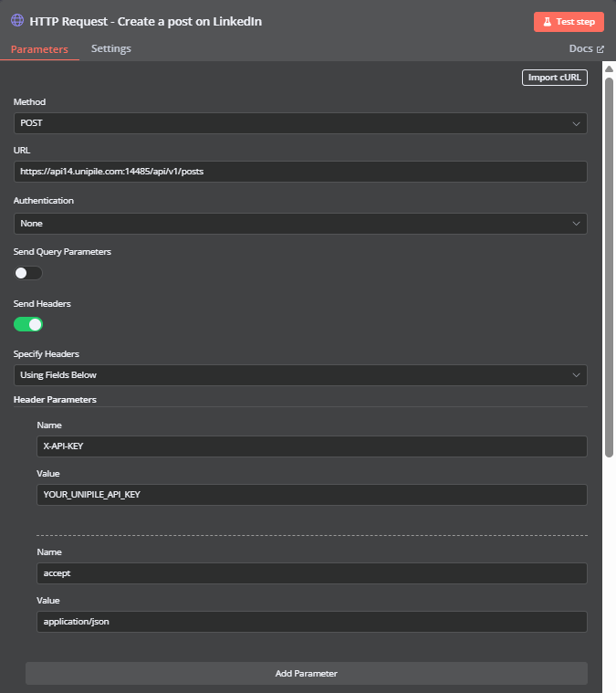
Task: Switch to the Settings tab
Action: (x=111, y=48)
